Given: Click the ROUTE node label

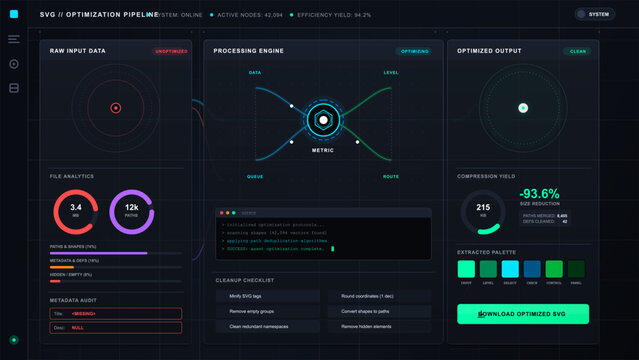Looking at the screenshot, I should pyautogui.click(x=391, y=177).
